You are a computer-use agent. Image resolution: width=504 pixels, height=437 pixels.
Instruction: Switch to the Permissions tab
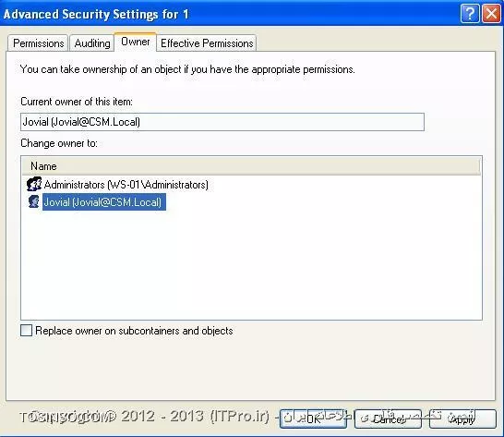38,43
